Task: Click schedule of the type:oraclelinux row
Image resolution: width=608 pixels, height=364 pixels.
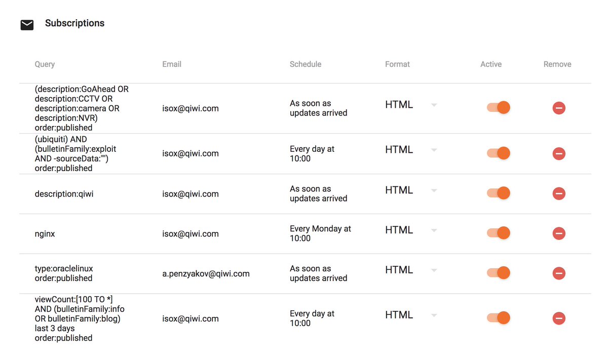Action: [x=319, y=273]
